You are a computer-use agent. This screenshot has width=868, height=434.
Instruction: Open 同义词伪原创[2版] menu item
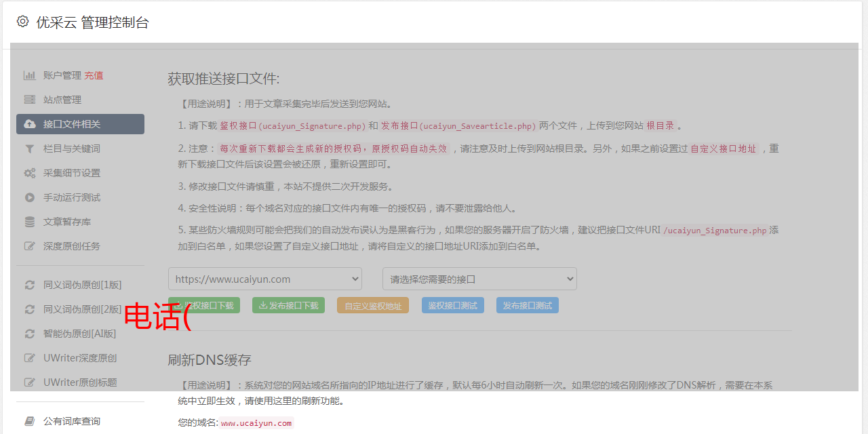coord(80,309)
